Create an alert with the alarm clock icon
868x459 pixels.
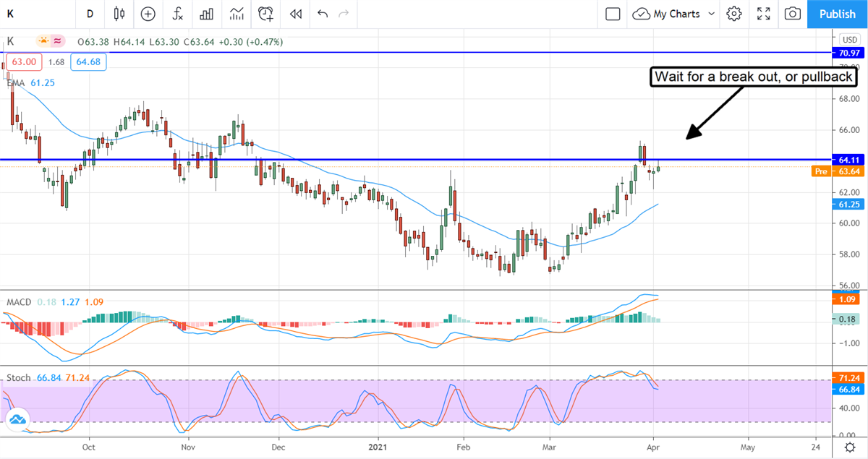tap(266, 14)
